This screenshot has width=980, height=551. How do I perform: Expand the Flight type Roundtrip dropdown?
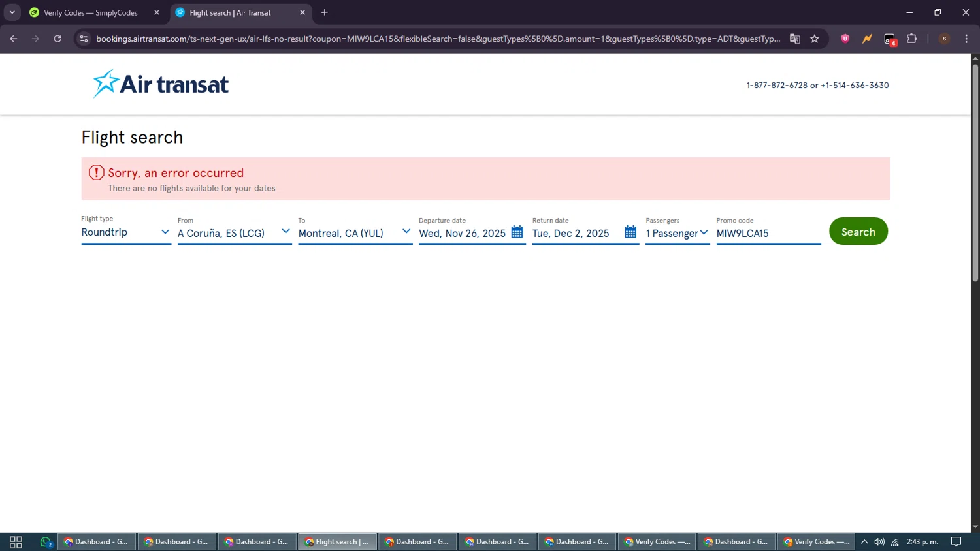tap(125, 232)
